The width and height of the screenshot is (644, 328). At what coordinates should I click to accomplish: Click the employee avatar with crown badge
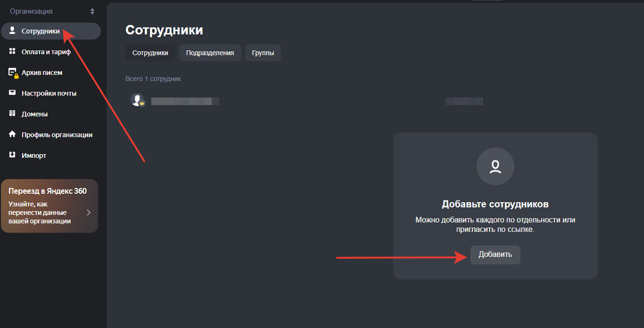pyautogui.click(x=138, y=100)
